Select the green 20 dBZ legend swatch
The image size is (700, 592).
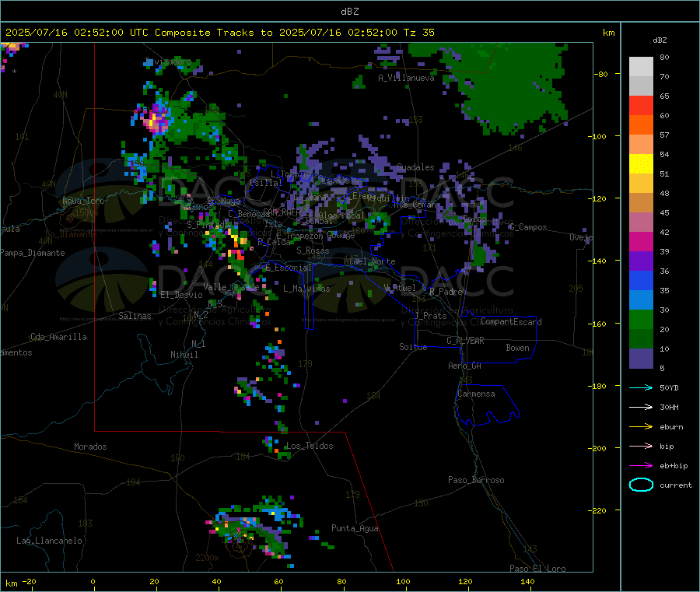tap(641, 319)
